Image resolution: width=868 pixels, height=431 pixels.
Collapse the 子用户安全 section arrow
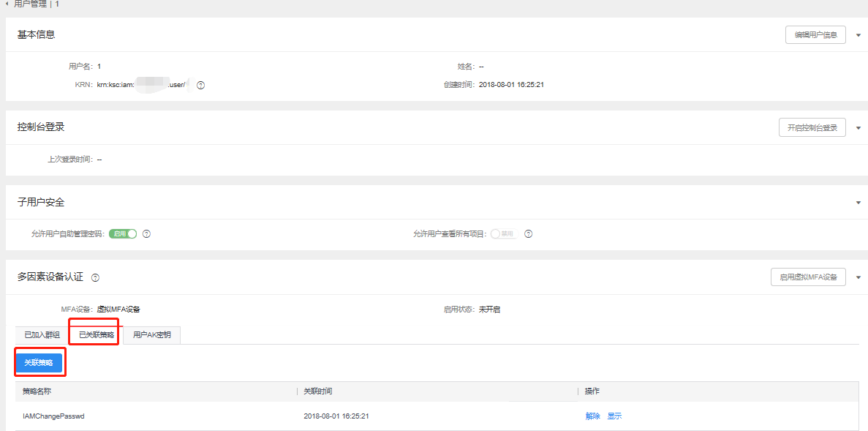click(x=858, y=203)
